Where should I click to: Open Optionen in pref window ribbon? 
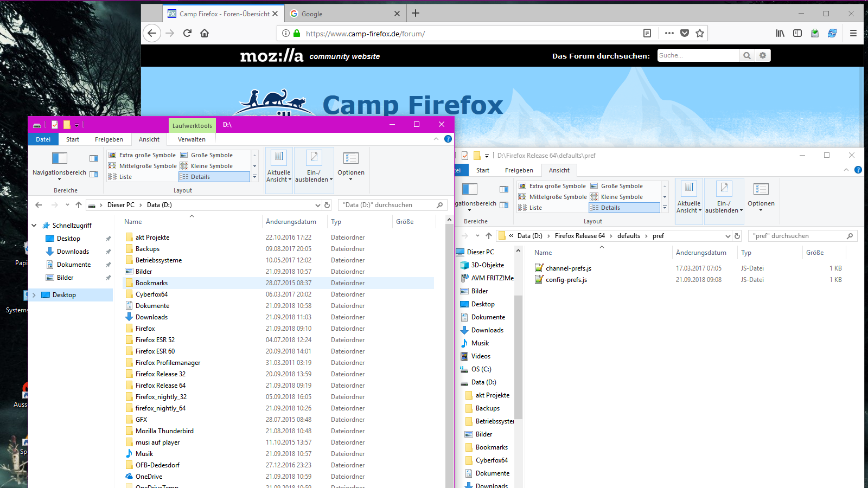761,197
